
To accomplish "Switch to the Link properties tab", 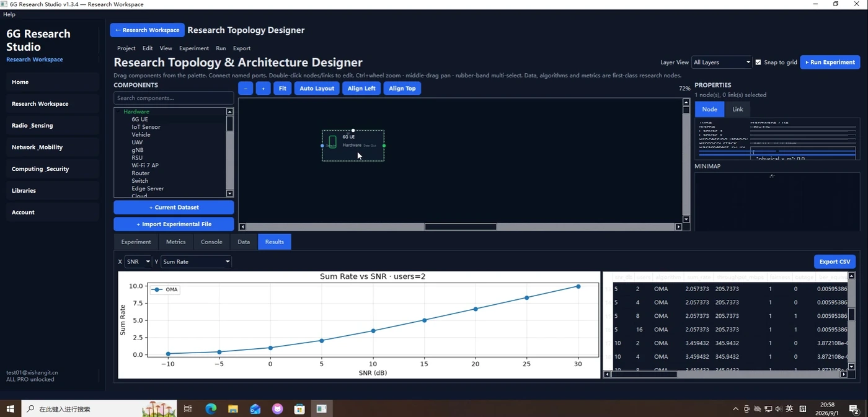I will pyautogui.click(x=738, y=109).
